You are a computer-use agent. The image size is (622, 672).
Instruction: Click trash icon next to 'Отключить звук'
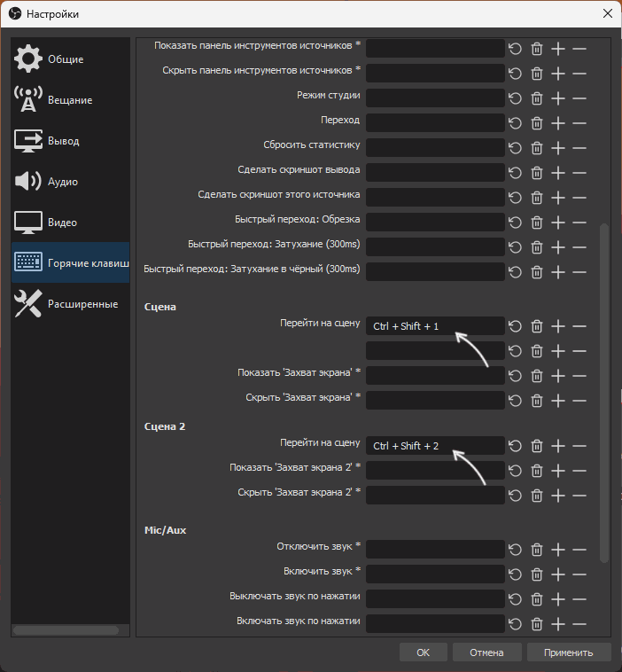536,550
